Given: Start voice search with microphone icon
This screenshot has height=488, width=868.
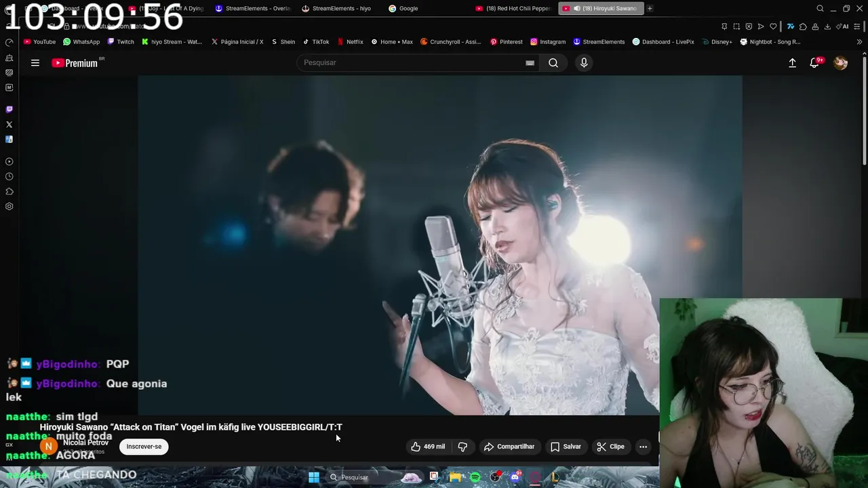Looking at the screenshot, I should pos(584,62).
